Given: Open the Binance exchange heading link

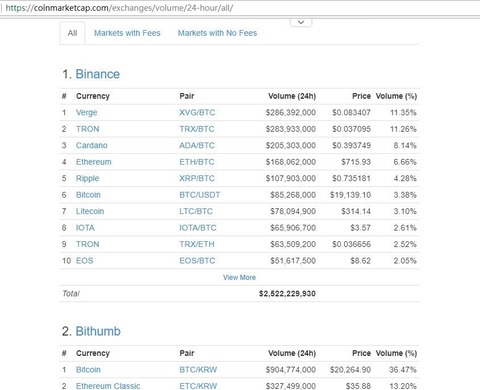Looking at the screenshot, I should click(x=98, y=74).
